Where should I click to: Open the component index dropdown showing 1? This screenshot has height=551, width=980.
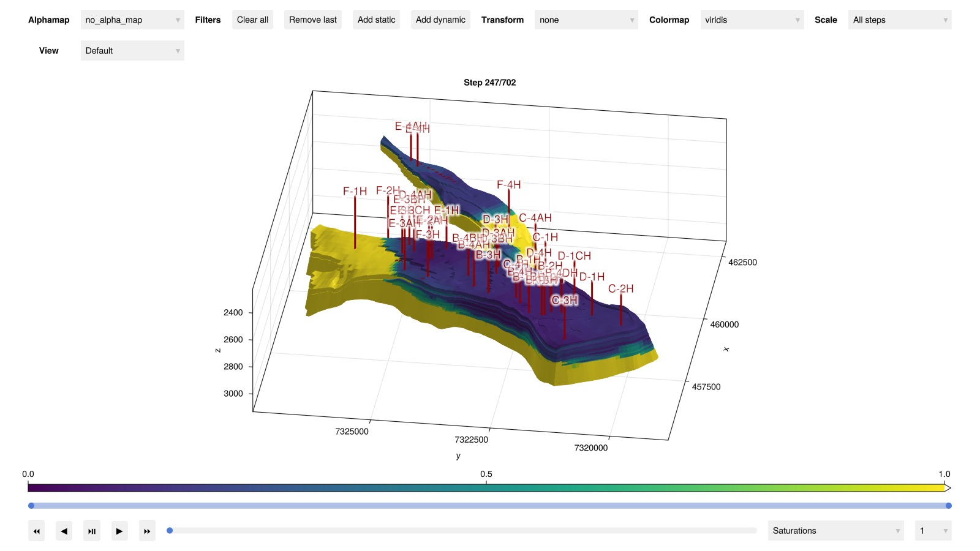(x=932, y=531)
